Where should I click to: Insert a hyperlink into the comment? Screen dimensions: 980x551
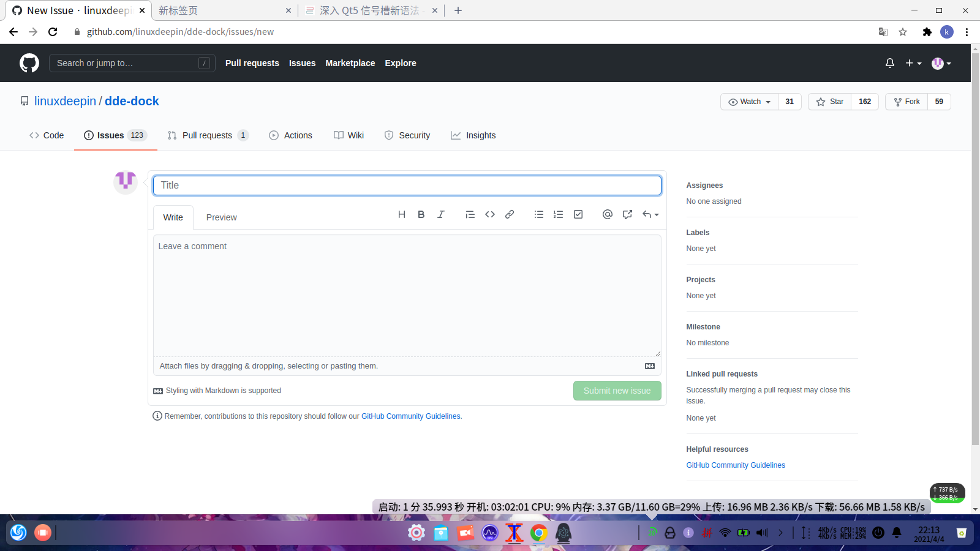(x=509, y=214)
